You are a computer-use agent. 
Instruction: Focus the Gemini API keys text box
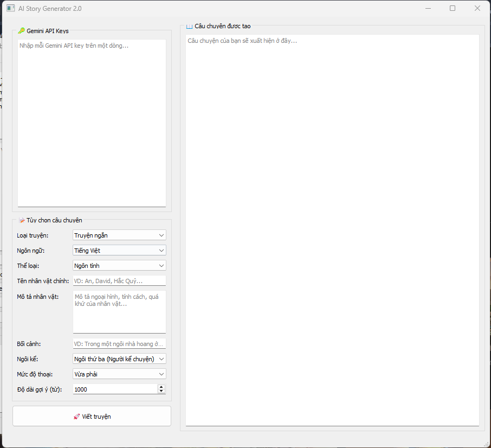(92, 123)
